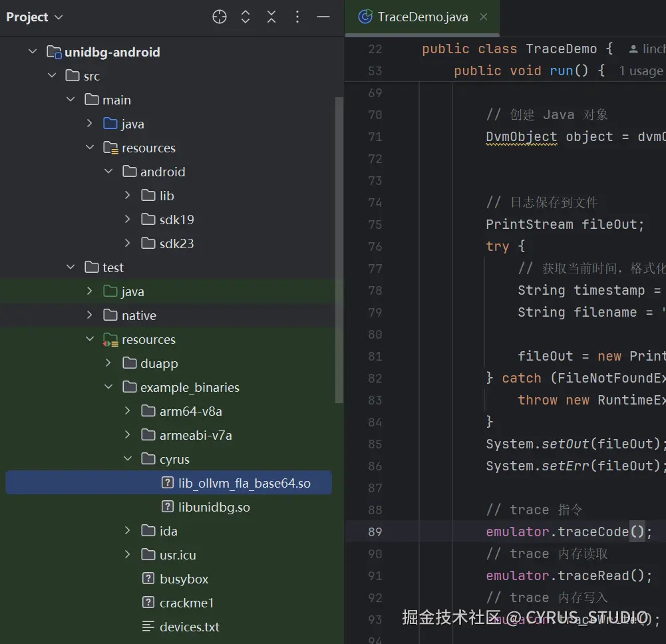Screen dimensions: 666x644
Task: Click the "1 usage" hint beside run()
Action: [x=641, y=71]
